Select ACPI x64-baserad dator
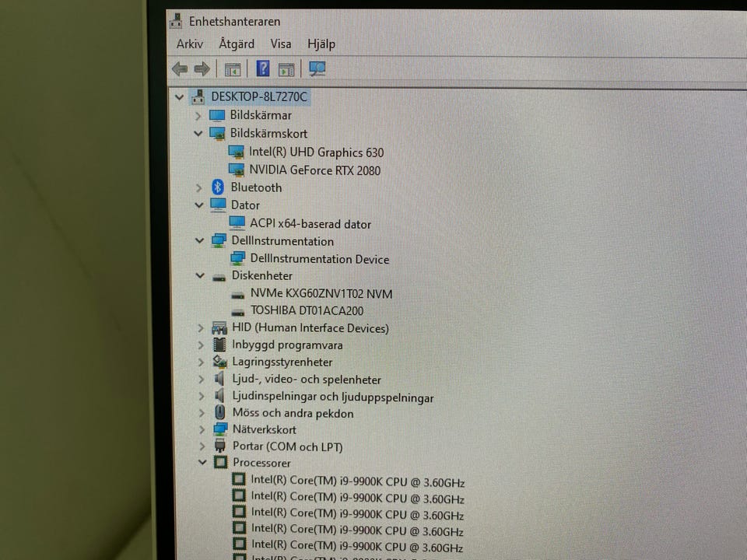The width and height of the screenshot is (747, 560). (x=310, y=224)
